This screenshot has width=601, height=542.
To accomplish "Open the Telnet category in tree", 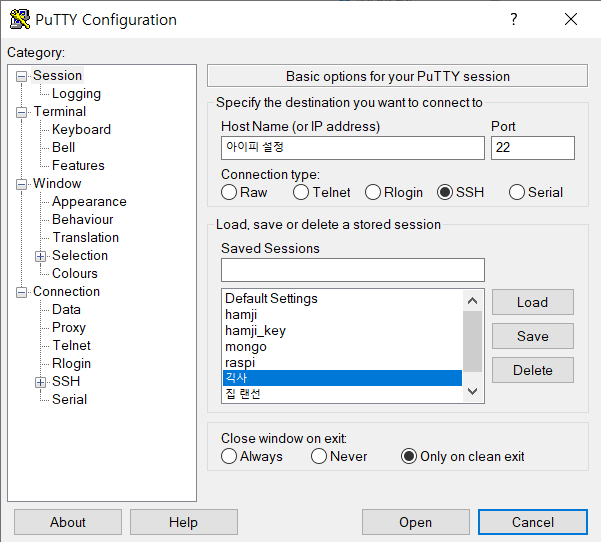I will (72, 346).
